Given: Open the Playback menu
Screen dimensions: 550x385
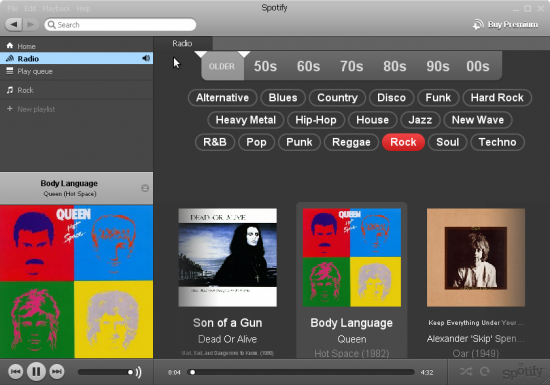Looking at the screenshot, I should coord(56,8).
